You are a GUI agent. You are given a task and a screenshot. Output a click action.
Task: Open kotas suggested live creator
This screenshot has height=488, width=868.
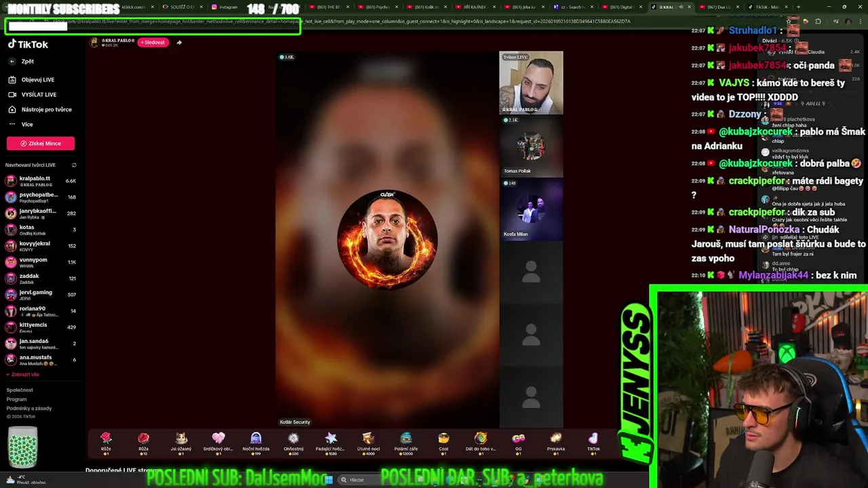(41, 230)
